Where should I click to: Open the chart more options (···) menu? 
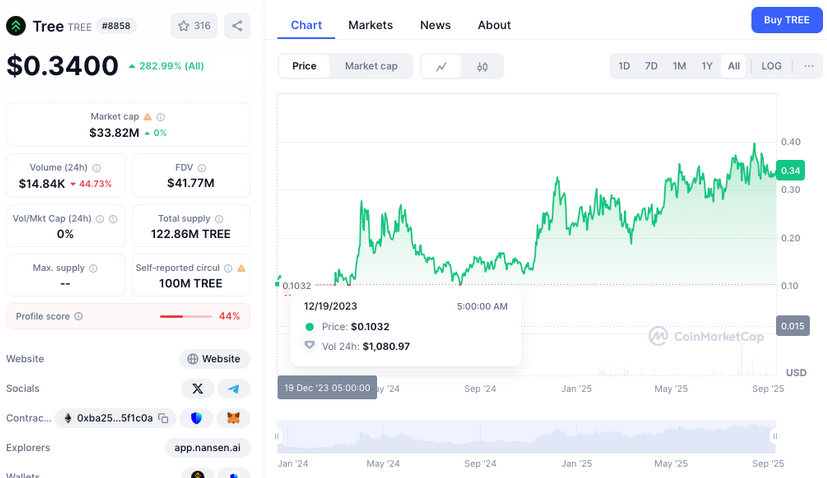click(x=808, y=66)
